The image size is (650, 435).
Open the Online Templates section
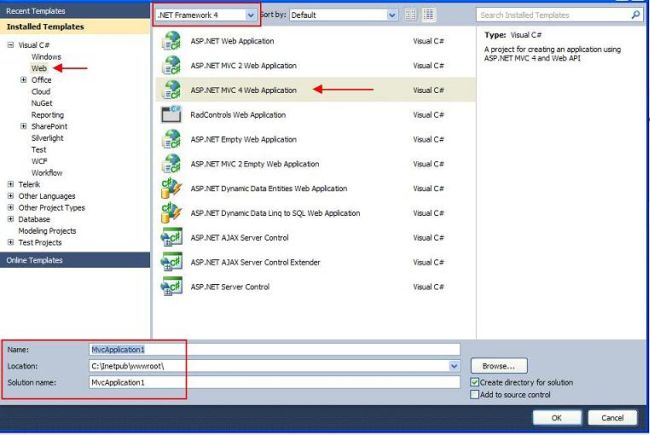[75, 260]
